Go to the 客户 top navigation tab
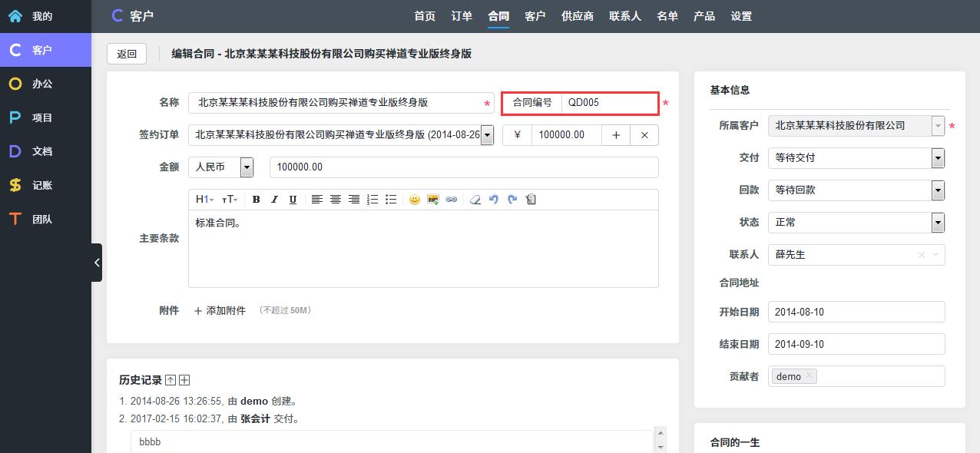The image size is (980, 453). click(535, 16)
